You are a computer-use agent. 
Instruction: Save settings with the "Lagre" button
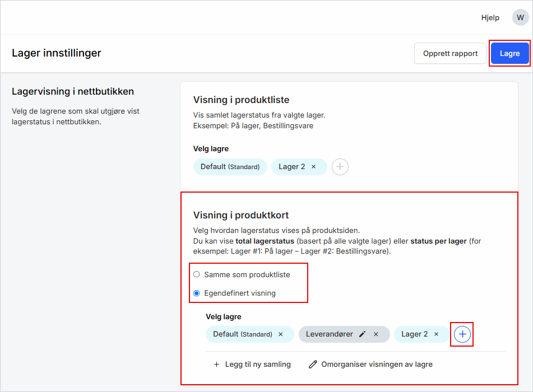coord(509,53)
